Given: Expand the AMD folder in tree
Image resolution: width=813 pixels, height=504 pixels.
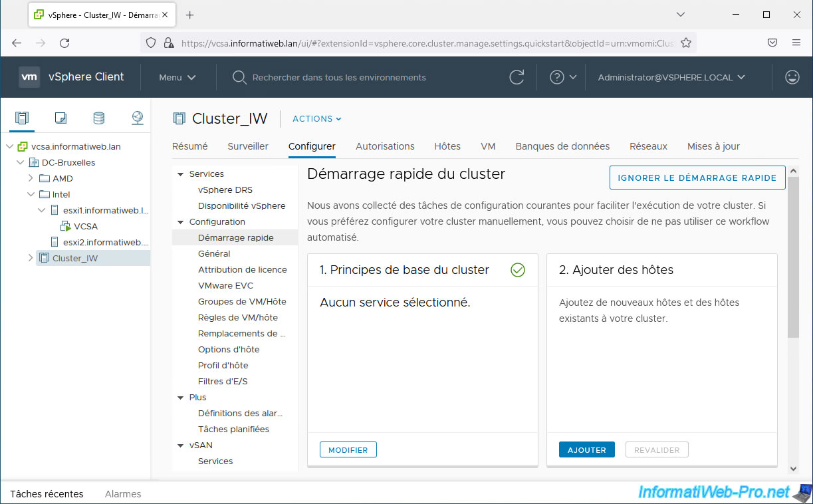Looking at the screenshot, I should pyautogui.click(x=31, y=178).
